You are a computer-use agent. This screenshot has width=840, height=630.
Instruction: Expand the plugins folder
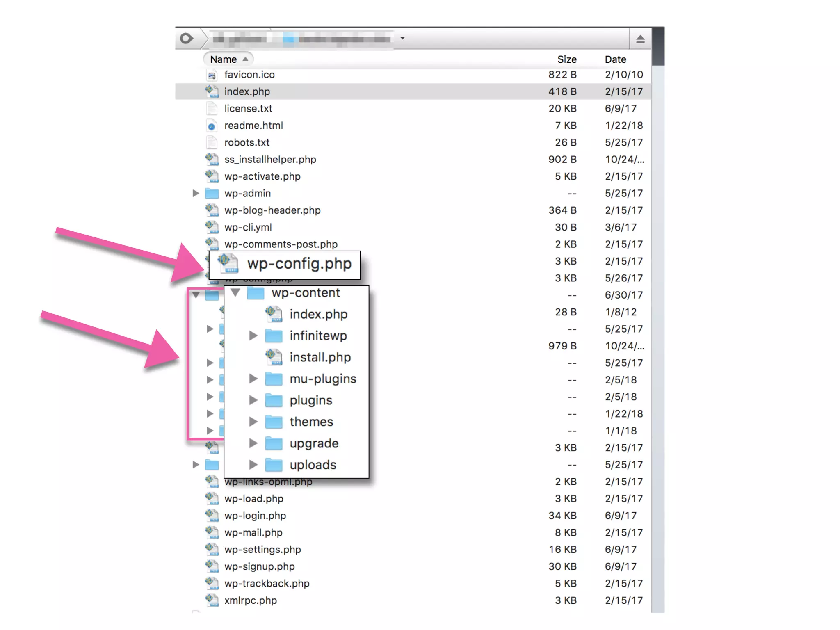(253, 400)
